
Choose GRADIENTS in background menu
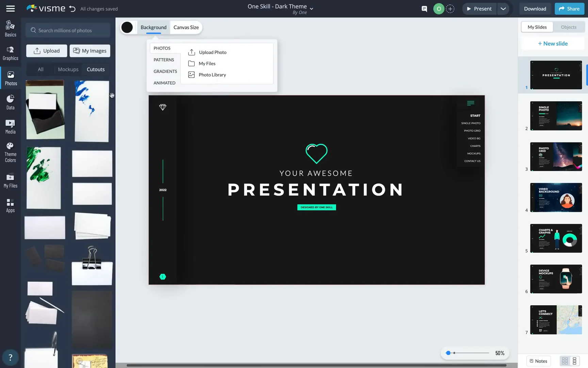point(165,71)
